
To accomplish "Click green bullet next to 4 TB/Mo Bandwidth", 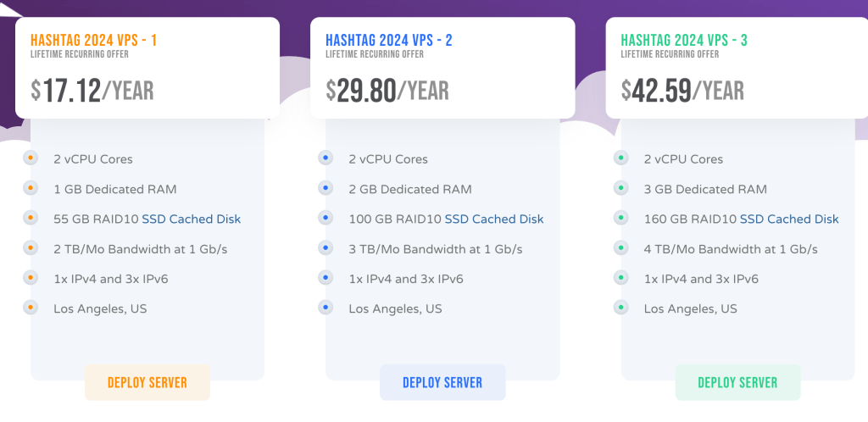I will [621, 247].
